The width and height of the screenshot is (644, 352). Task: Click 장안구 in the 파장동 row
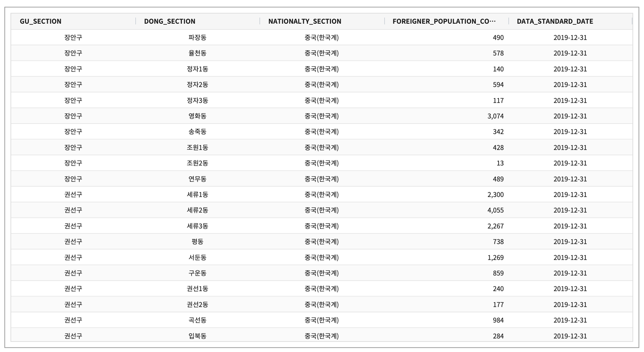pos(73,37)
